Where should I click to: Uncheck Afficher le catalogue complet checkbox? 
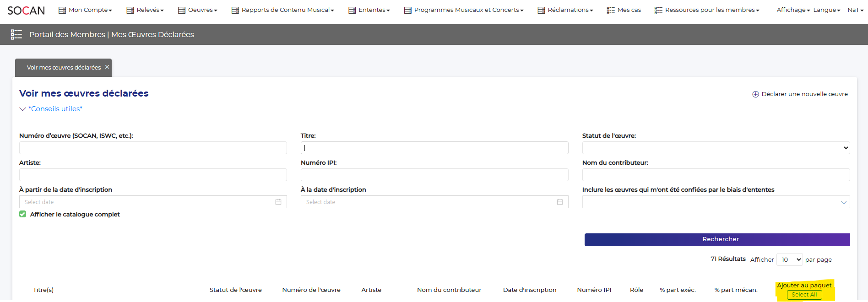point(23,214)
